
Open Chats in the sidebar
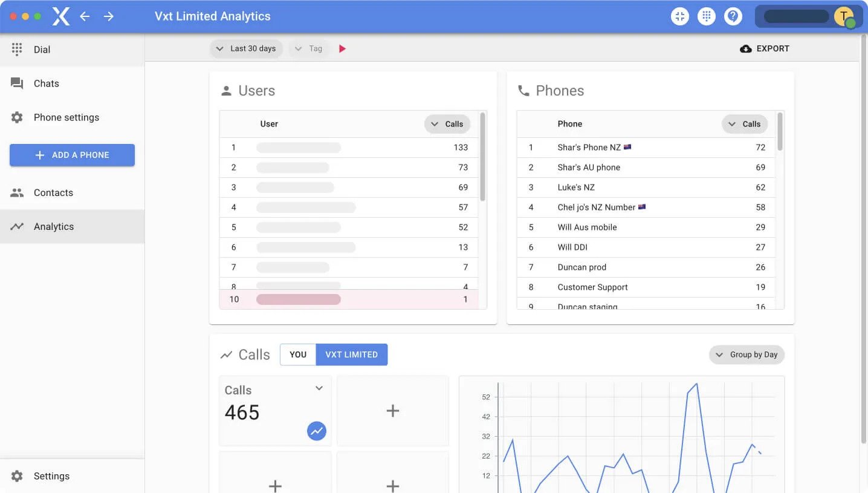click(72, 83)
